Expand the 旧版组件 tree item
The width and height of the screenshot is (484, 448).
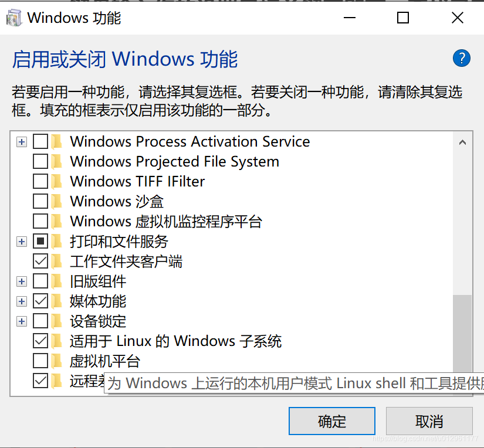pos(22,281)
